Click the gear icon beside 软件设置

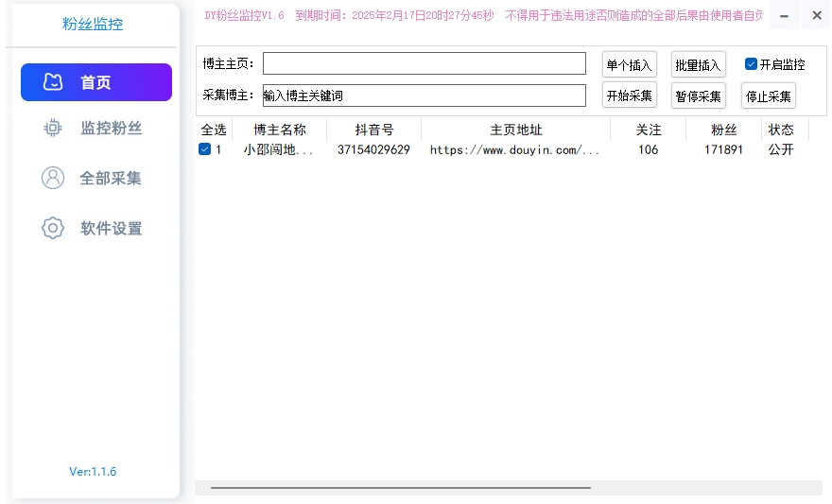click(x=53, y=228)
